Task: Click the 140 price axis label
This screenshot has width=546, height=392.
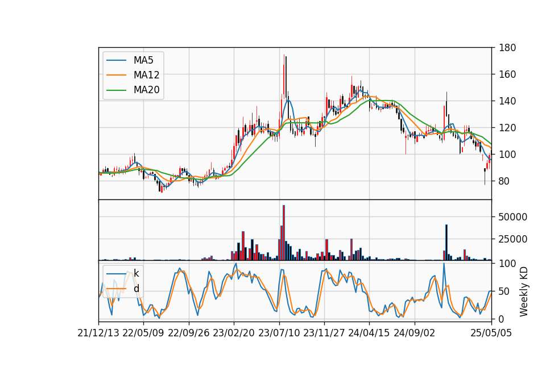Action: point(507,101)
